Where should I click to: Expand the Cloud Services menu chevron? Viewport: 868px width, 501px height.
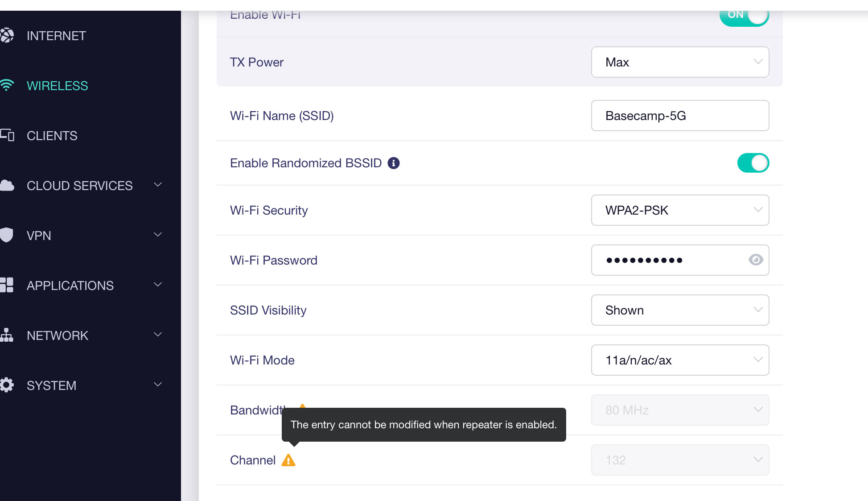pyautogui.click(x=158, y=185)
